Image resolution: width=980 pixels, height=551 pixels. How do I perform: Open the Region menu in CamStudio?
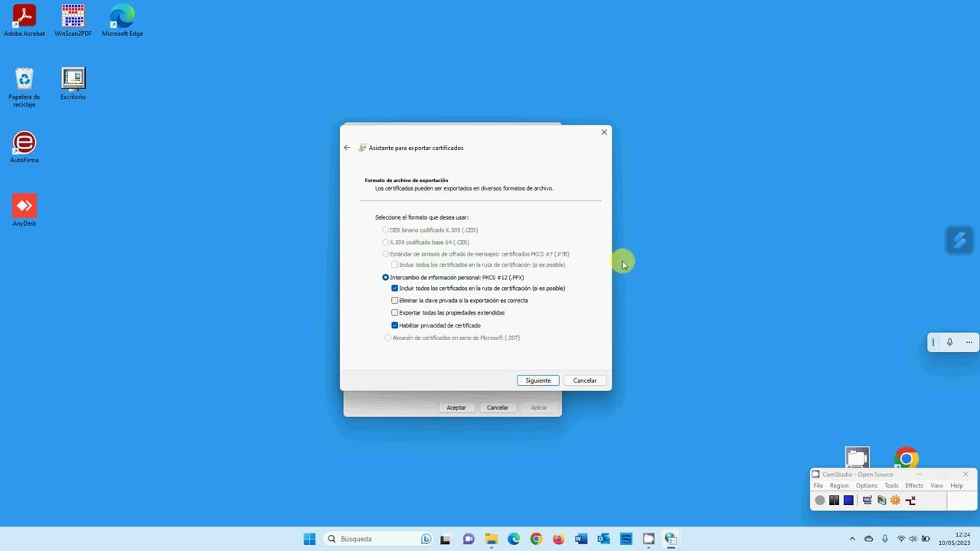838,485
